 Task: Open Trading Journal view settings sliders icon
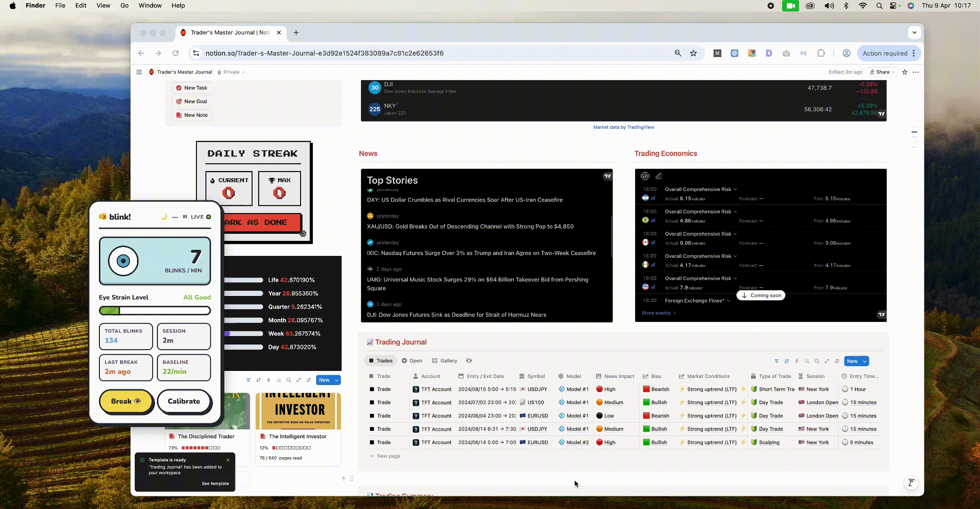(837, 361)
